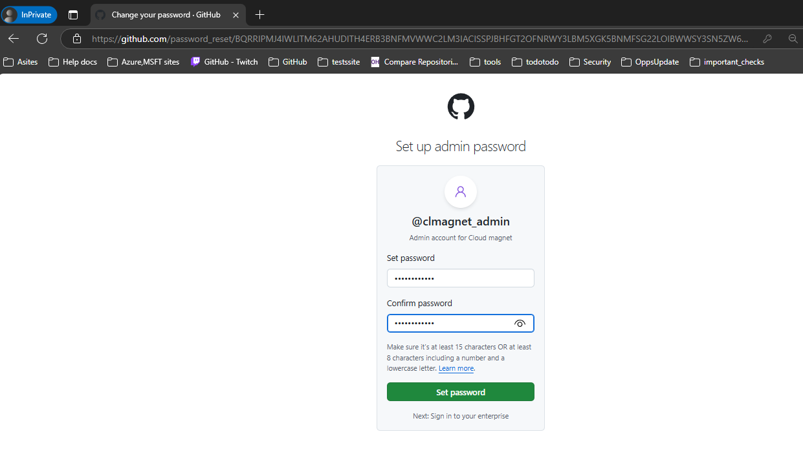The width and height of the screenshot is (803, 456).
Task: Refresh the current page
Action: tap(42, 38)
